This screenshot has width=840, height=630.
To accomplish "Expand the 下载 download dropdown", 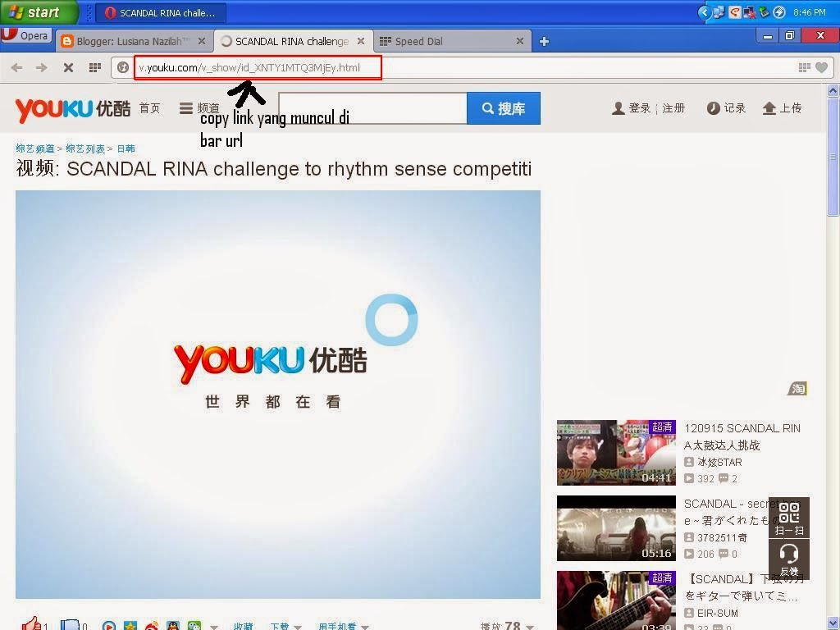I will 285,626.
